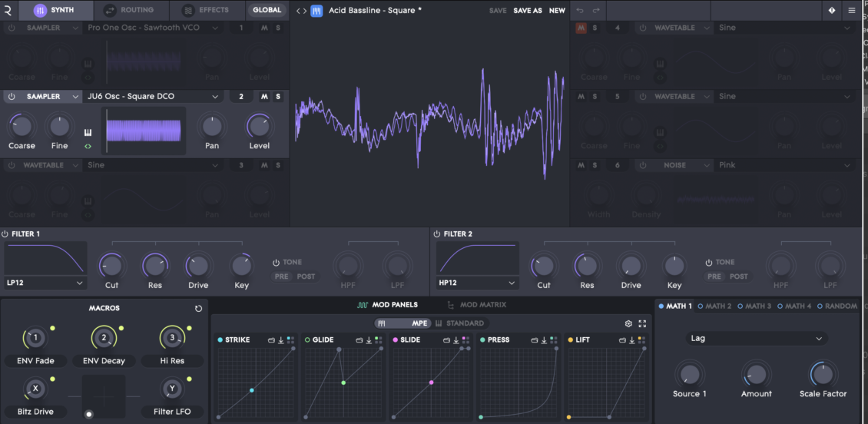Click the Filter 1 Cut knob
Image resolution: width=868 pixels, height=424 pixels.
[111, 266]
